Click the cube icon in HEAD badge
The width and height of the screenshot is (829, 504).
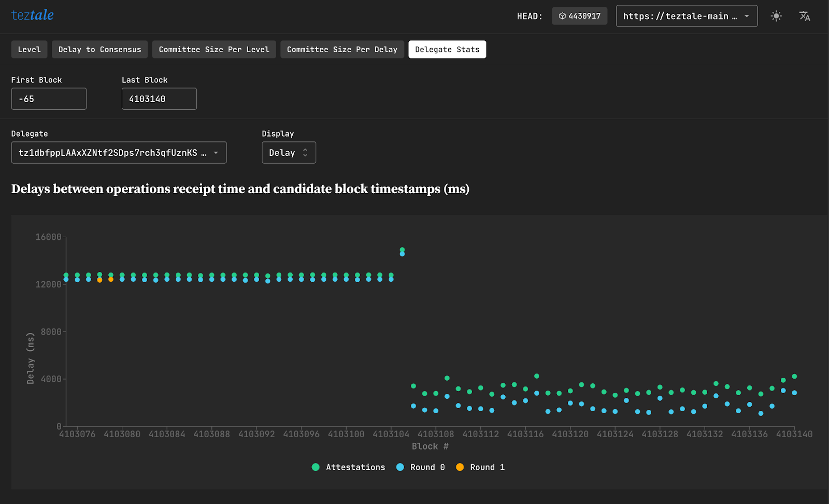point(562,16)
